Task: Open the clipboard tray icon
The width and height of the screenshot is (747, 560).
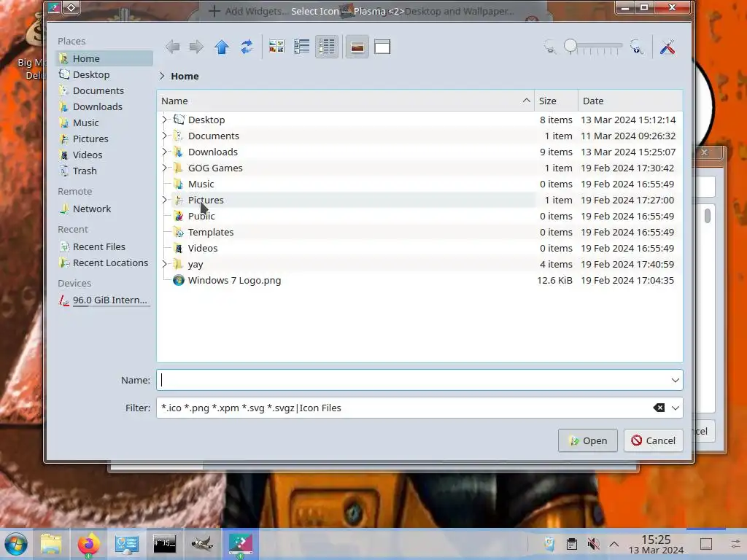Action: tap(572, 543)
